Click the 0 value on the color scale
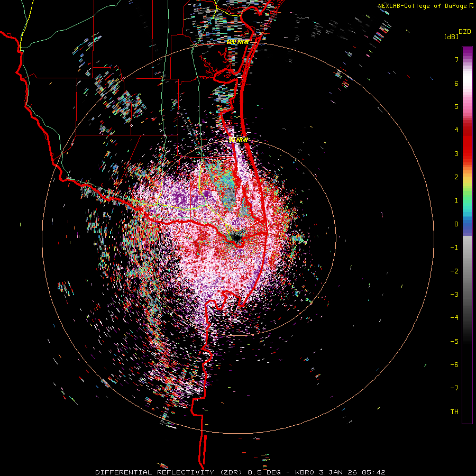Image resolution: width=476 pixels, height=476 pixels. (x=456, y=224)
